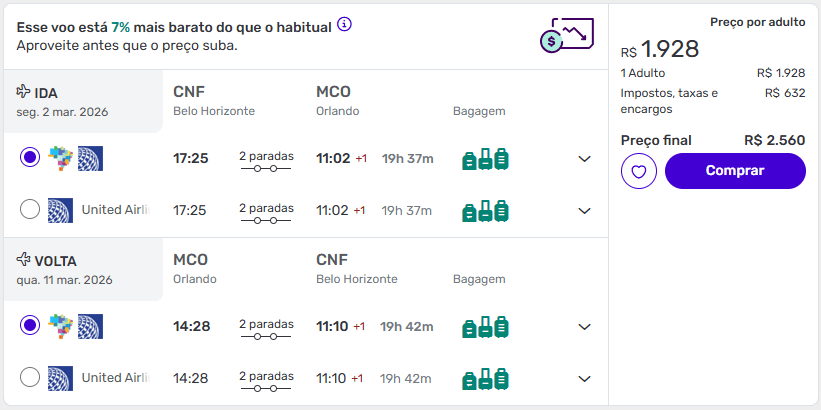The image size is (821, 410).
Task: Click airline logos on selected outbound flight
Action: click(76, 158)
